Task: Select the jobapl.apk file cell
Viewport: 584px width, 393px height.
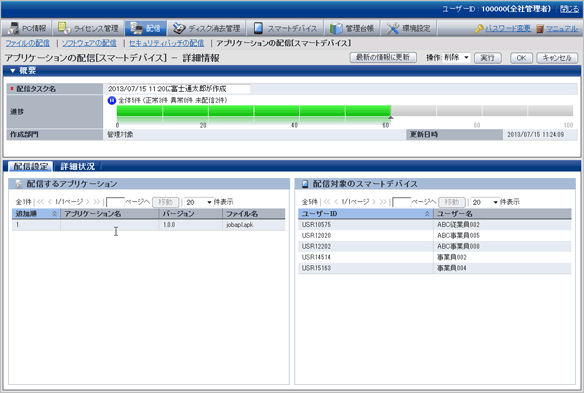Action: click(x=254, y=225)
